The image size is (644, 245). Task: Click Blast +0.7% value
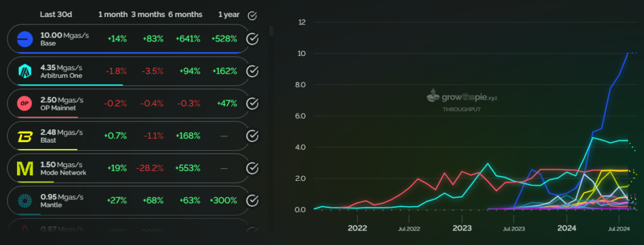[x=116, y=136]
